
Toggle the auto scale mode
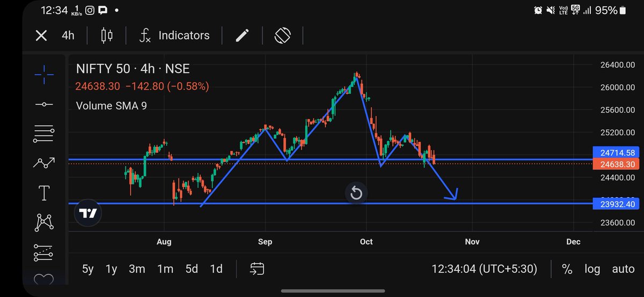click(623, 269)
